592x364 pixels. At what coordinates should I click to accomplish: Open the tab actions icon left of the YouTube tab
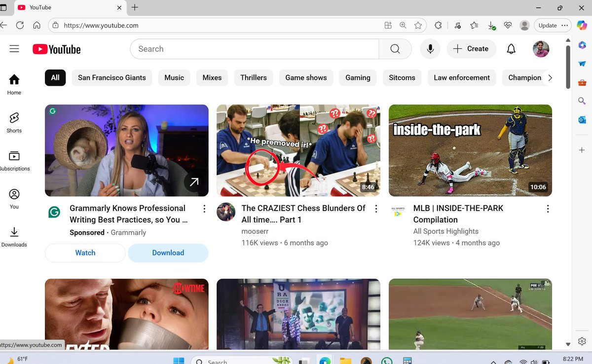tap(4, 7)
